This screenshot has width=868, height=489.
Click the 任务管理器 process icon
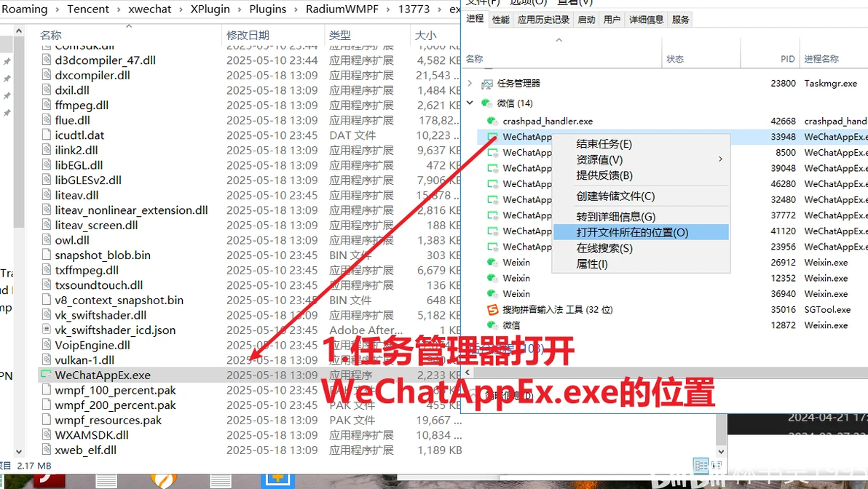[487, 84]
